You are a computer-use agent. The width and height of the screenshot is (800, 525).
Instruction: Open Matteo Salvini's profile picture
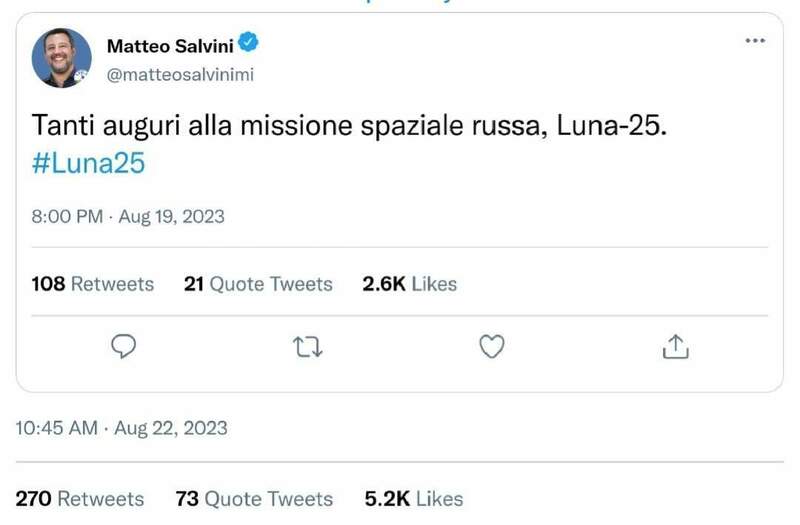62,57
